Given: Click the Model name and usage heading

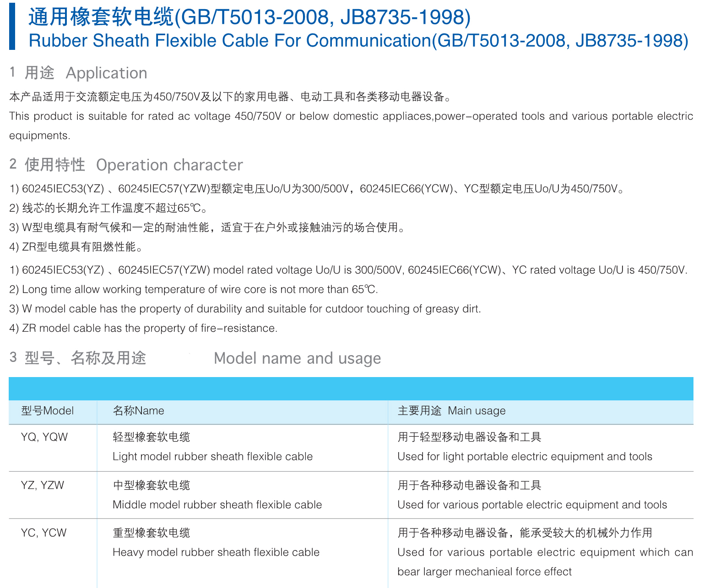Looking at the screenshot, I should (x=298, y=358).
